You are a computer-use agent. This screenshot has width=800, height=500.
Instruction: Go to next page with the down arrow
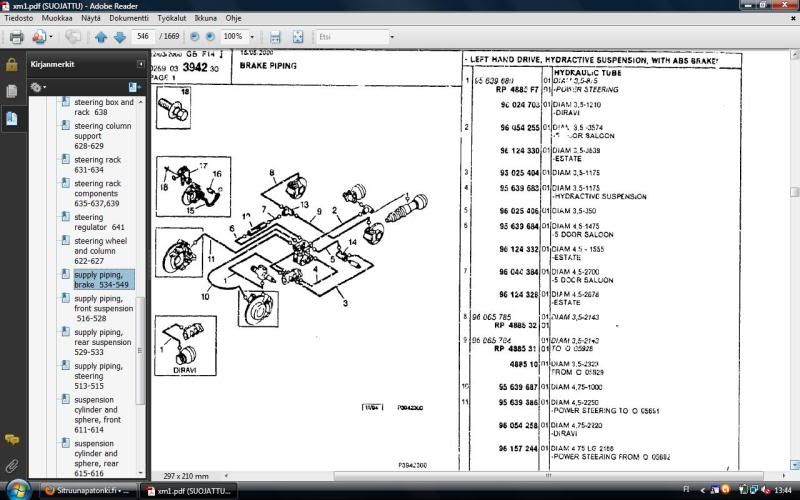(119, 37)
